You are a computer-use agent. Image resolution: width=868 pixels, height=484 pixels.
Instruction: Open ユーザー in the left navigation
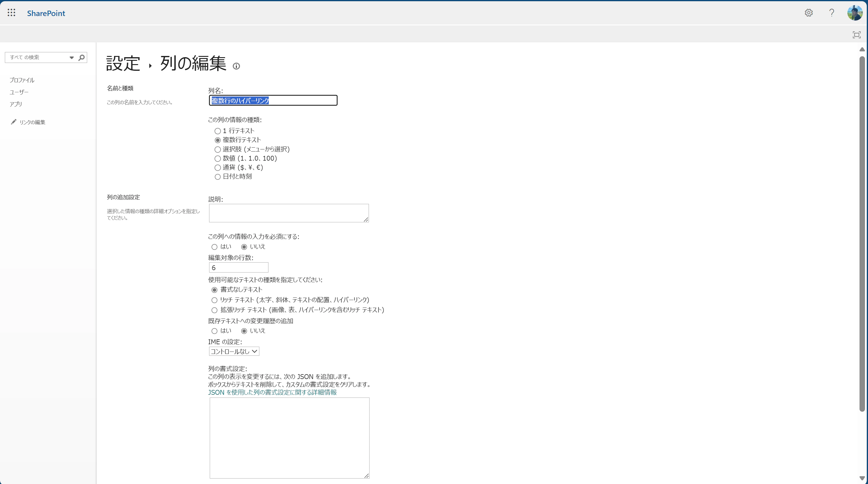(19, 92)
